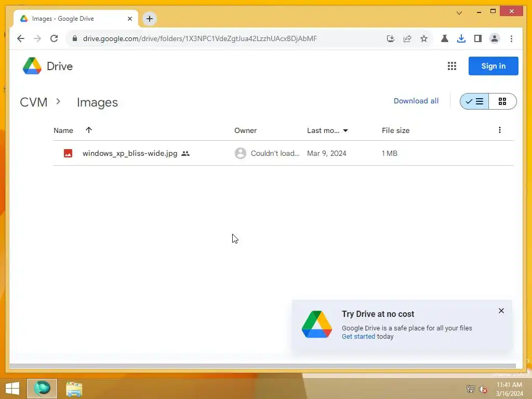532x399 pixels.
Task: Navigate to CVM breadcrumb folder
Action: (34, 102)
